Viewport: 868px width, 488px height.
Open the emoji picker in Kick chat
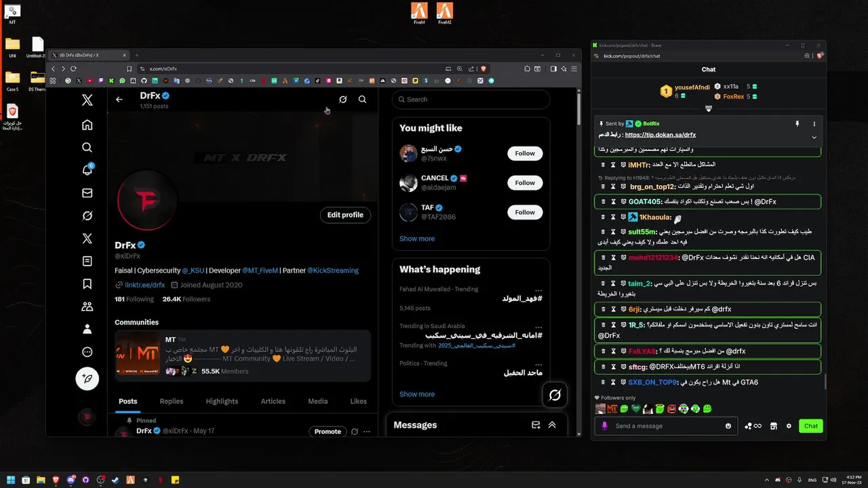729,426
